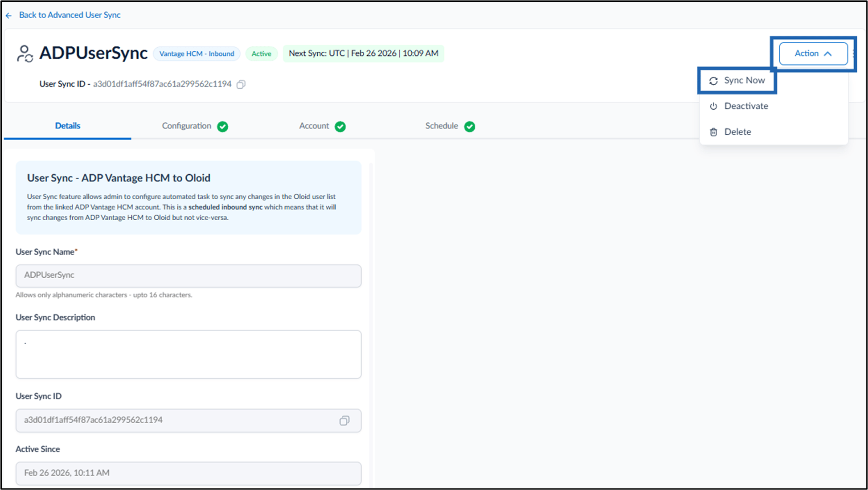Screen dimensions: 868x490
Task: Collapse the Action dropdown button
Action: click(813, 54)
